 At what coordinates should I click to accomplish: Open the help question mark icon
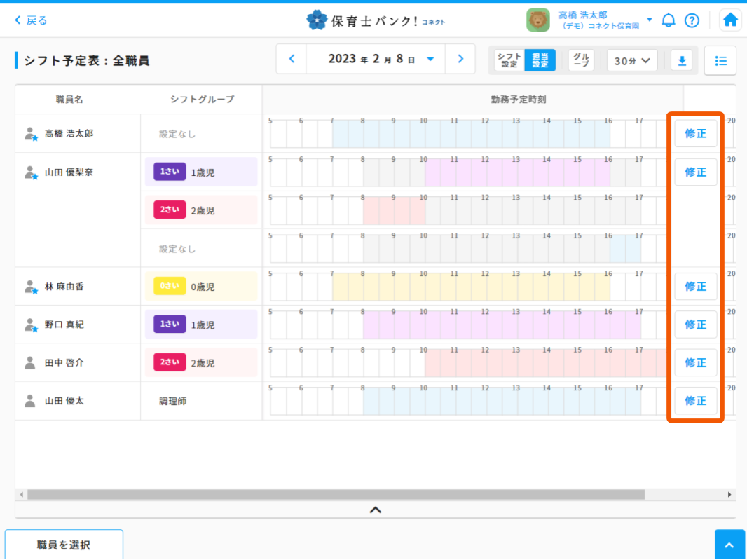(692, 20)
